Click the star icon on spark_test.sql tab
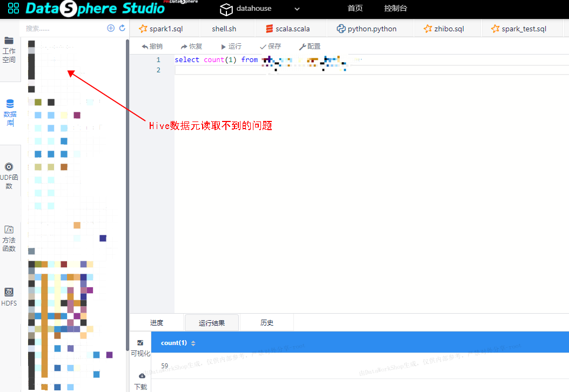The height and width of the screenshot is (392, 569). point(496,29)
